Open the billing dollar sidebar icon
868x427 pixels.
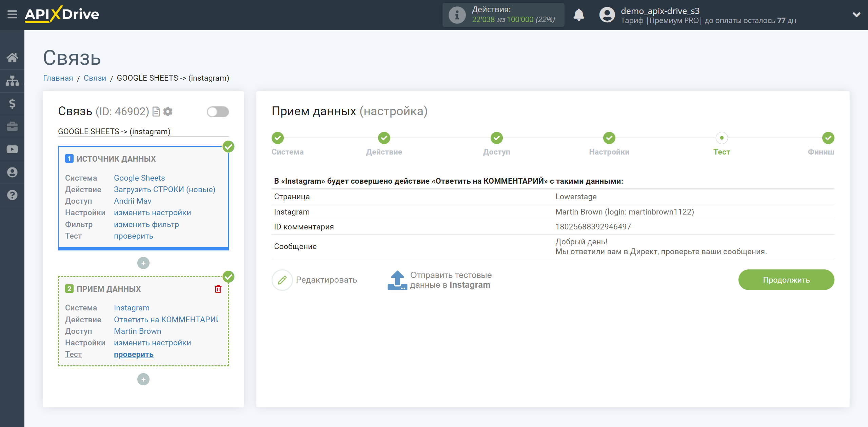click(12, 104)
